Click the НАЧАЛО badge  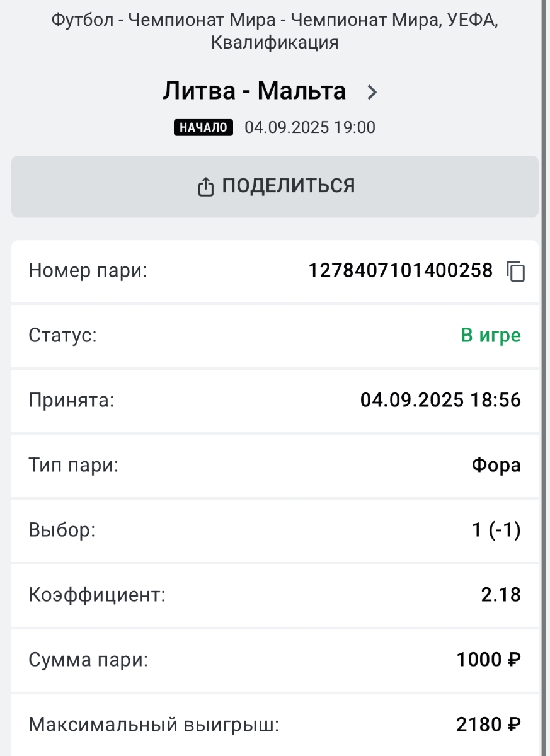[203, 127]
